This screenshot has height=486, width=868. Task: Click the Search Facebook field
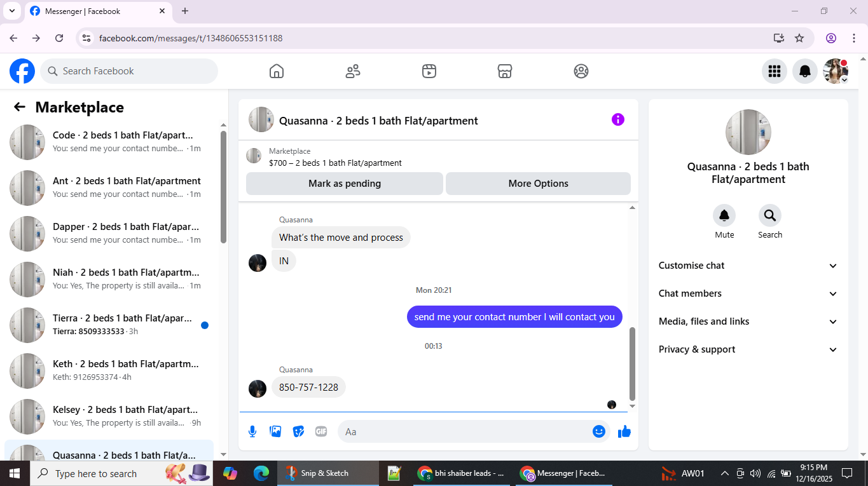pyautogui.click(x=129, y=71)
